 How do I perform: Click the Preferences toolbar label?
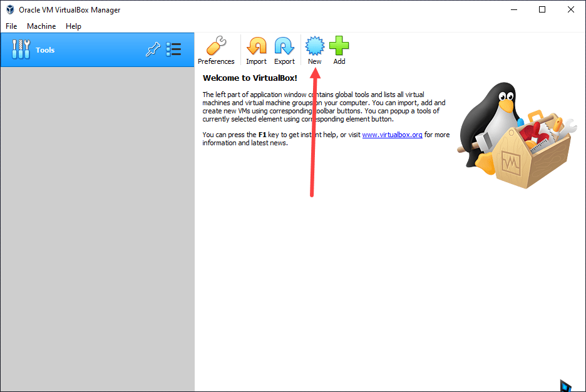pyautogui.click(x=216, y=61)
